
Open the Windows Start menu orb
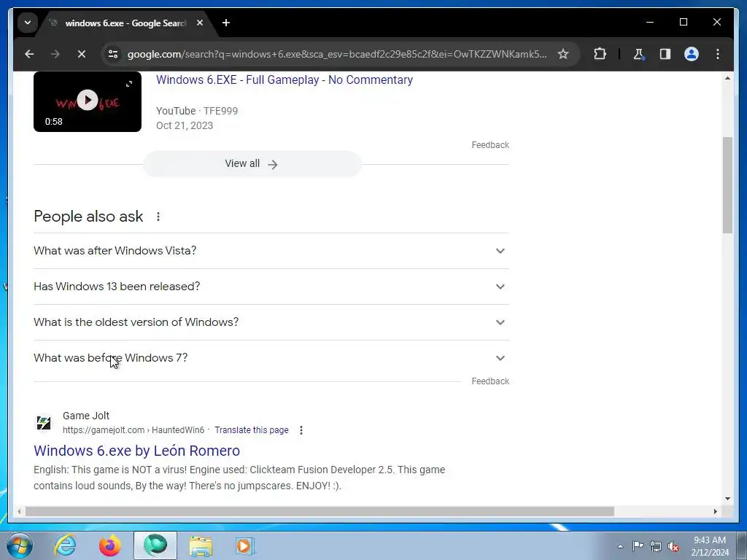tap(20, 545)
